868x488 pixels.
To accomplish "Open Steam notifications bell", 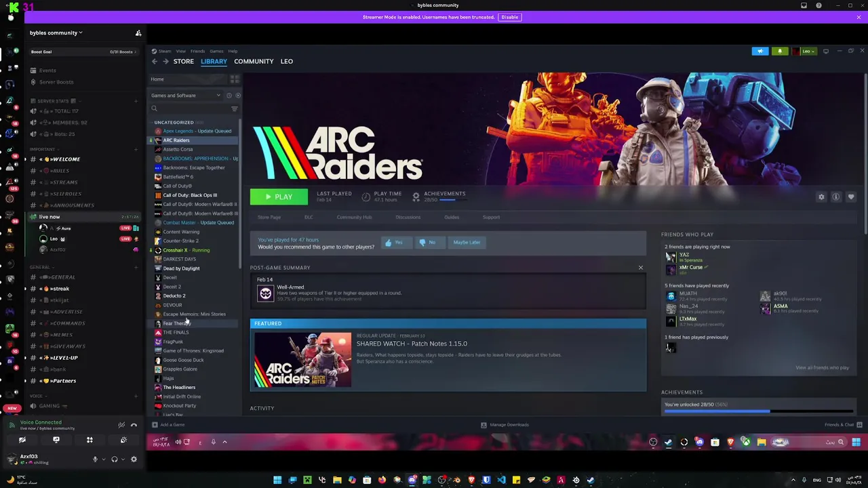I will coord(779,51).
